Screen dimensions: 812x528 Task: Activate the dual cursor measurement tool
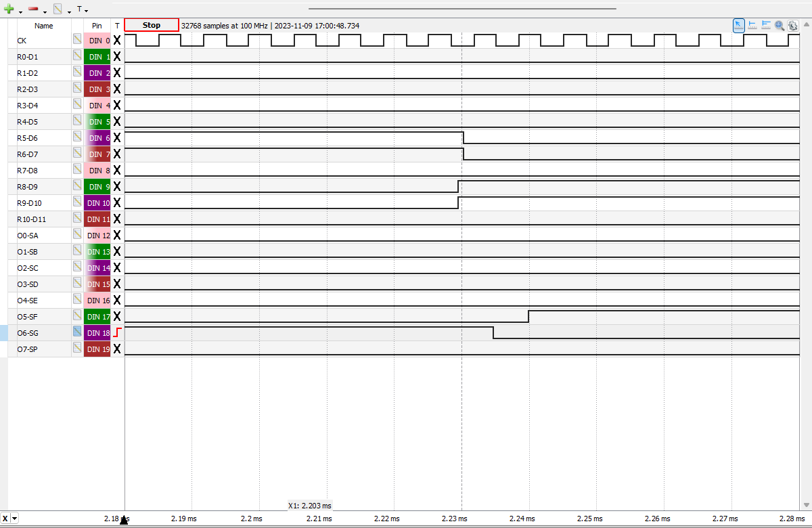pyautogui.click(x=766, y=25)
